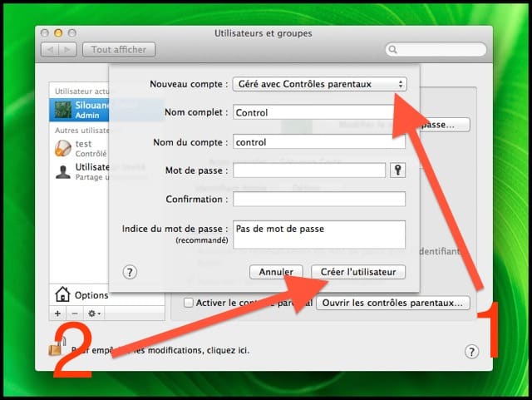Click the yellow minimize window button
Image resolution: width=532 pixels, height=400 pixels.
coord(58,33)
